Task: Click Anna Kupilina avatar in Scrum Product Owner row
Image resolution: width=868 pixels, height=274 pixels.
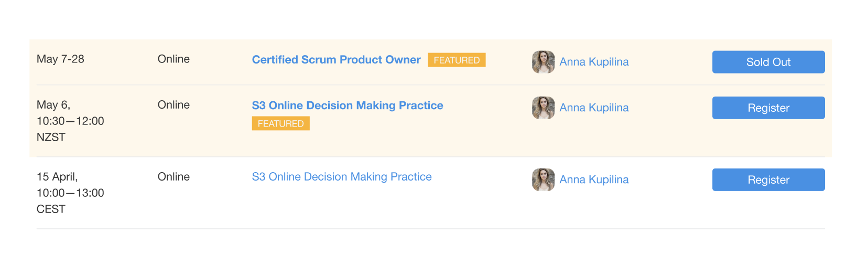Action: pos(543,62)
